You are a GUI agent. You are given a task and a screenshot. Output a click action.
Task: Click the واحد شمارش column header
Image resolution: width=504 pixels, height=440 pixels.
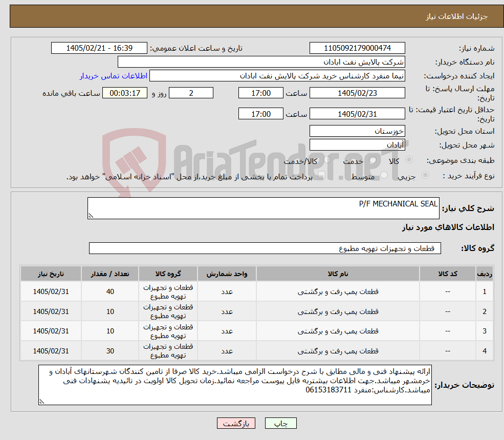tap(227, 274)
